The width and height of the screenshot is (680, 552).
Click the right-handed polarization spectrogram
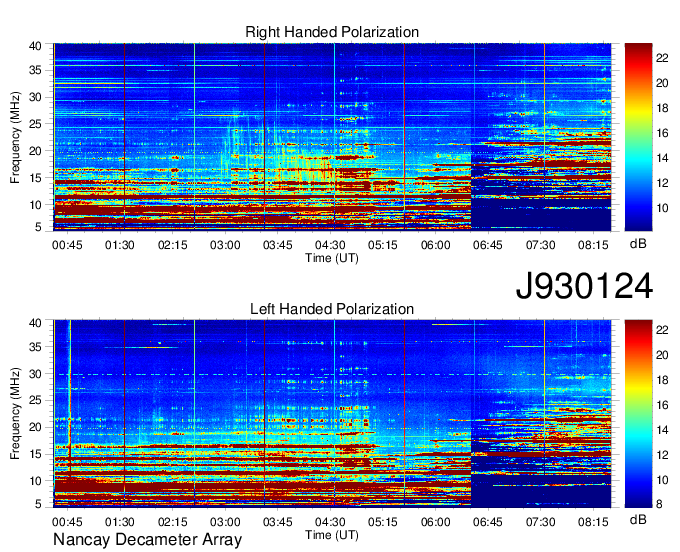coord(332,137)
